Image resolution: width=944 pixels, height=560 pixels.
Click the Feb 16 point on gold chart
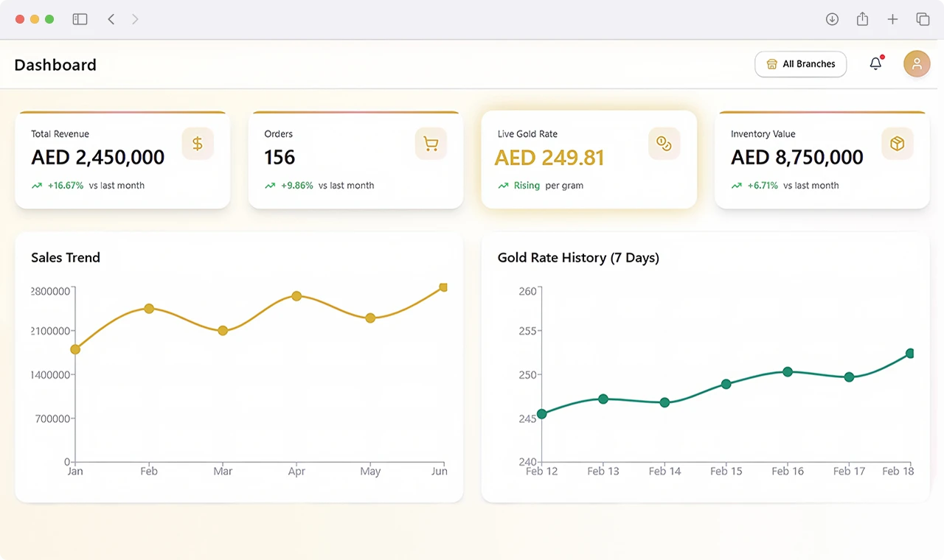tap(788, 372)
